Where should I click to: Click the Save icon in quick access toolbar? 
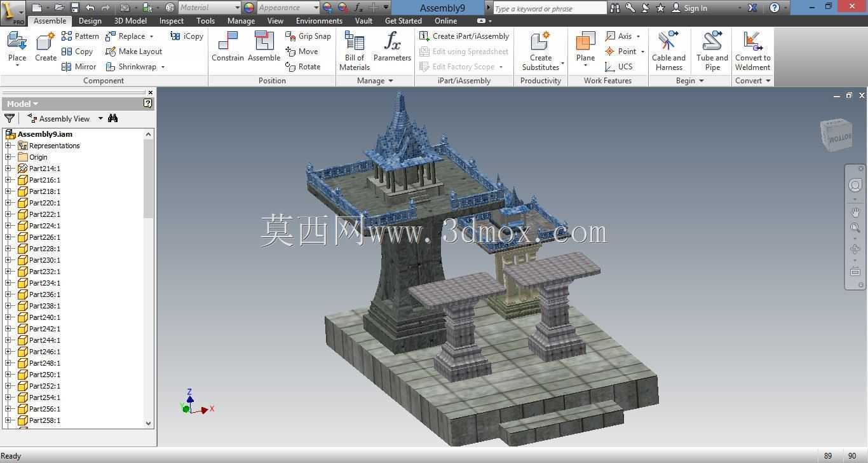pyautogui.click(x=74, y=8)
